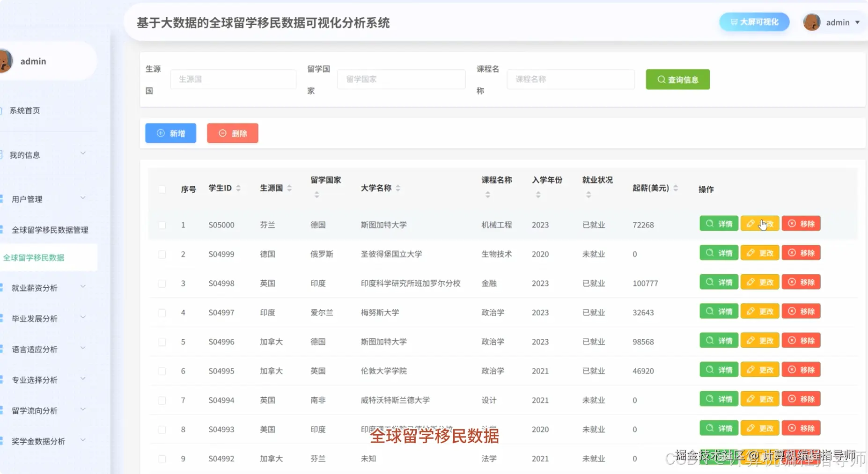Click the magnifier icon on 查询信息

pyautogui.click(x=661, y=80)
